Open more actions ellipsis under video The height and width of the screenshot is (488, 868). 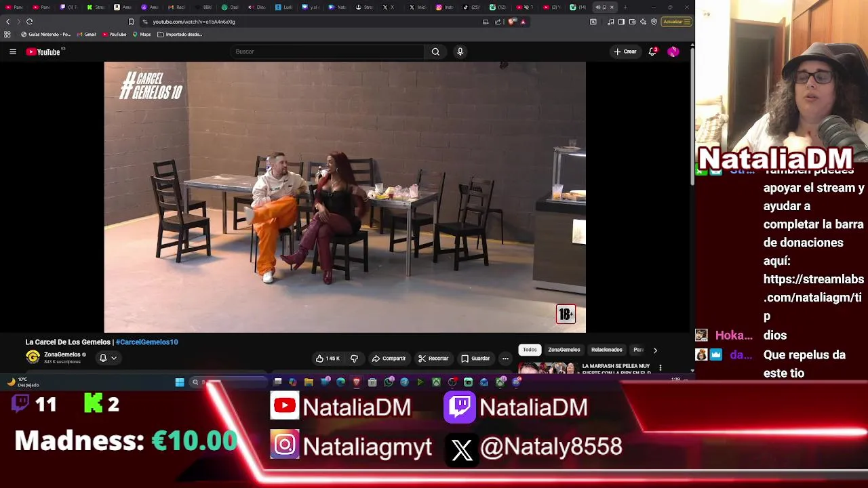tap(505, 359)
